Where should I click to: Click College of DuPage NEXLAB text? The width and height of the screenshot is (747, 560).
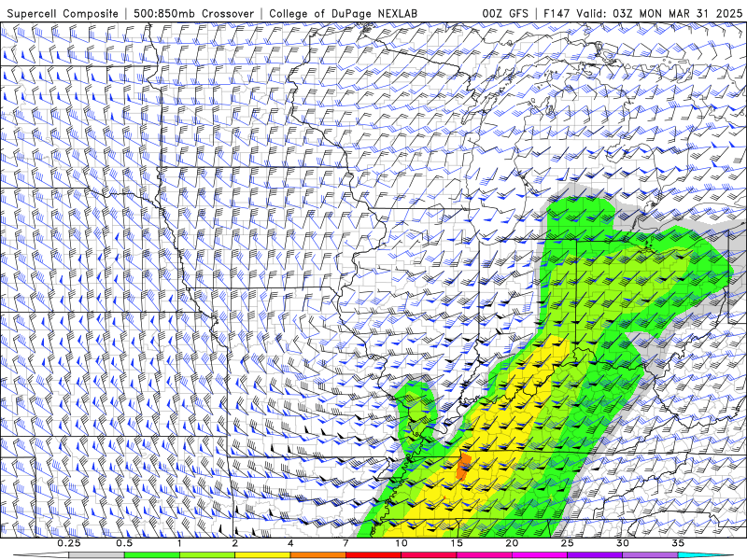(x=343, y=13)
